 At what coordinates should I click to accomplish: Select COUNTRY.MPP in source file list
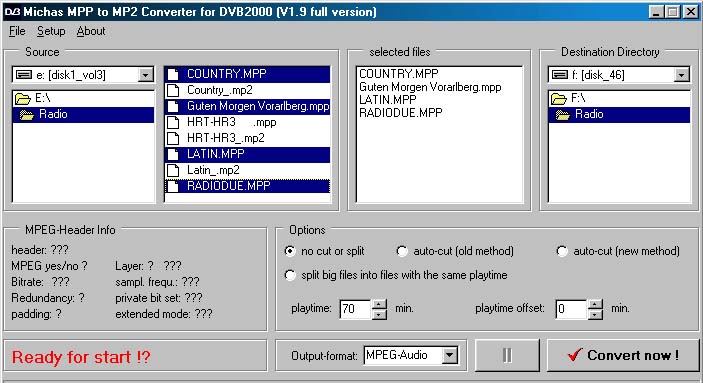coord(248,74)
